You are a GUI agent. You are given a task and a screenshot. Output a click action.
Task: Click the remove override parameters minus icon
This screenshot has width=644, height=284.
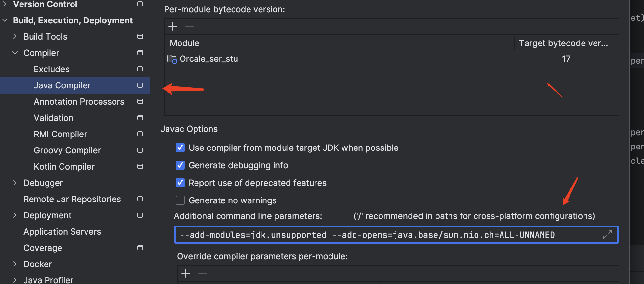[x=203, y=273]
